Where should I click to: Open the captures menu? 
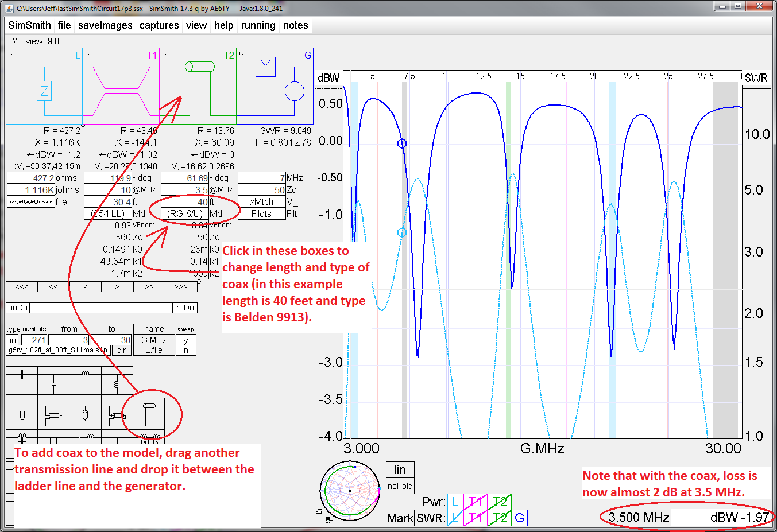tap(159, 25)
